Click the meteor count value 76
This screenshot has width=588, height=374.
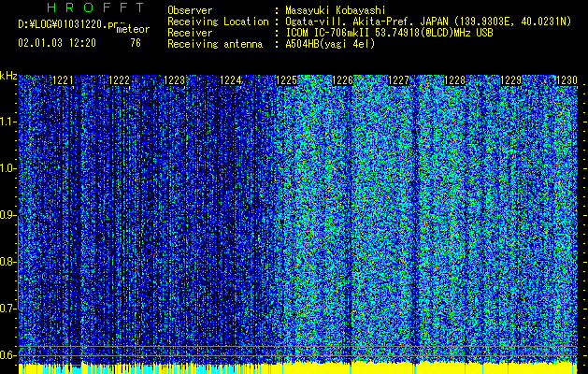click(136, 43)
